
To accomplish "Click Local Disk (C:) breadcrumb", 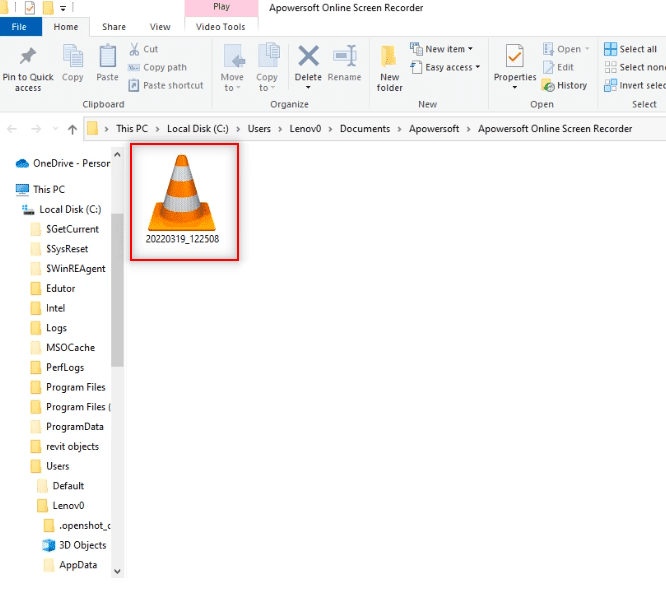I will [x=198, y=129].
